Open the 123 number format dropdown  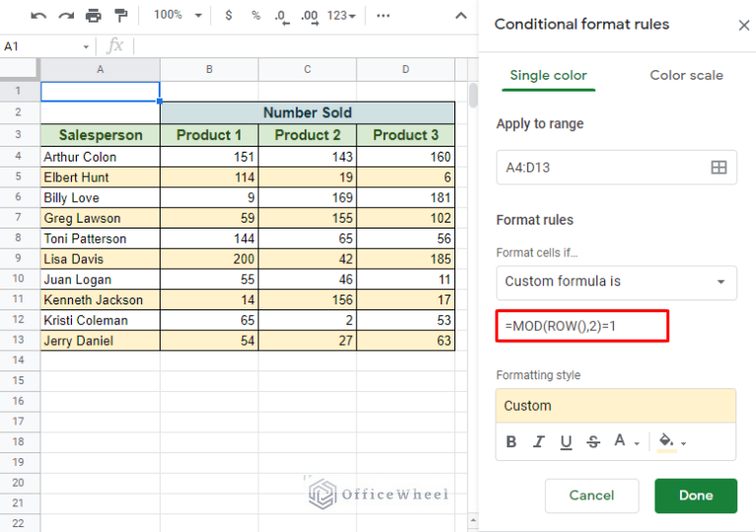[343, 16]
